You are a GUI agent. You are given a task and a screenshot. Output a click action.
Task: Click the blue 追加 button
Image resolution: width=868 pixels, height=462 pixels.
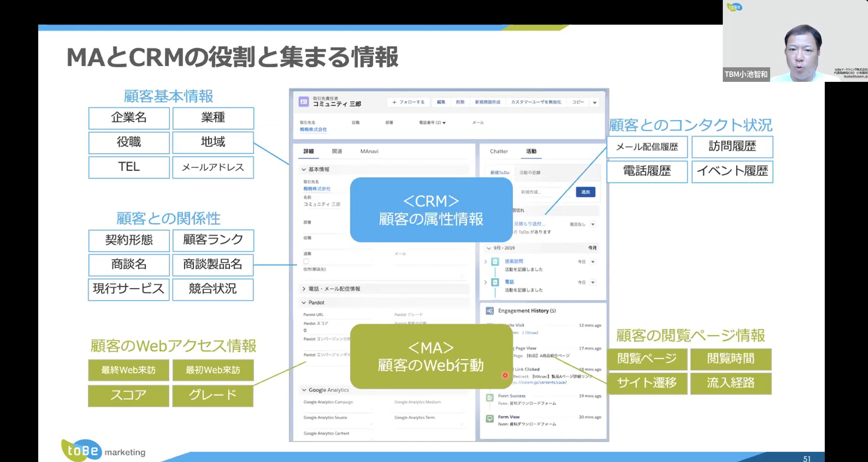[585, 192]
